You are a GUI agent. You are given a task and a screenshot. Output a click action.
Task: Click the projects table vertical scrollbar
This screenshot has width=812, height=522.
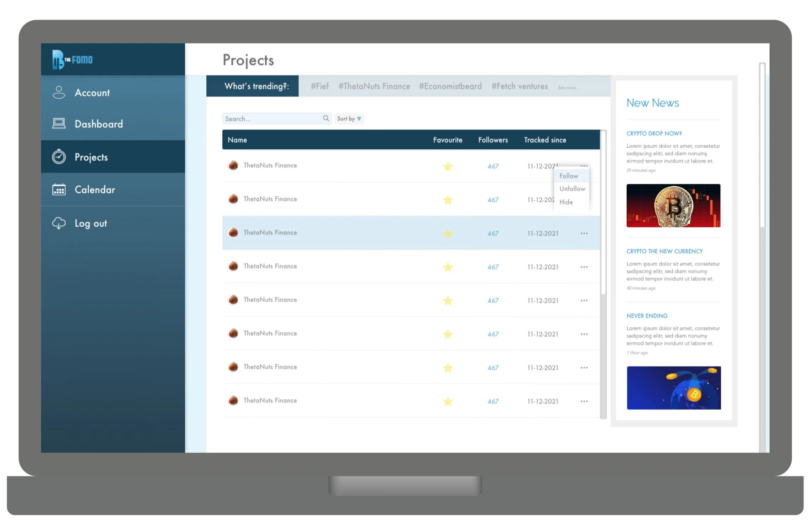pyautogui.click(x=603, y=214)
